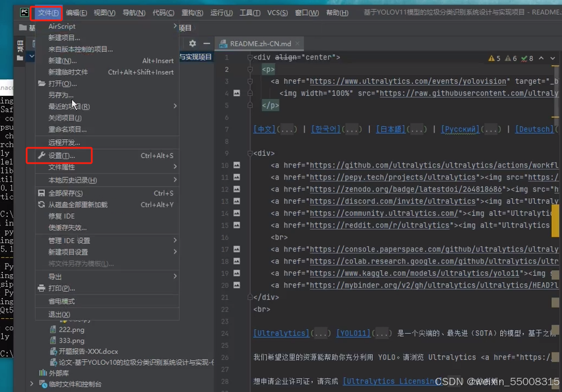The height and width of the screenshot is (392, 562).
Task: Click the image gutter icon on line 17
Action: [x=237, y=249]
